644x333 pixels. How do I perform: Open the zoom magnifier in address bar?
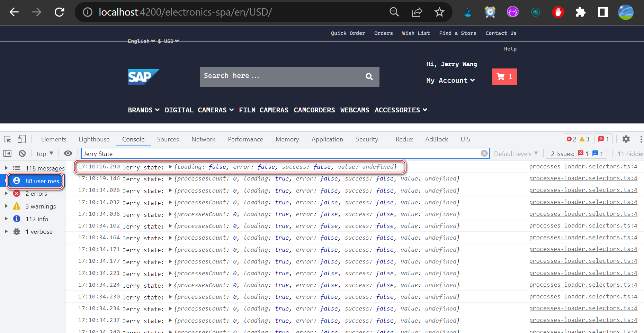point(394,12)
